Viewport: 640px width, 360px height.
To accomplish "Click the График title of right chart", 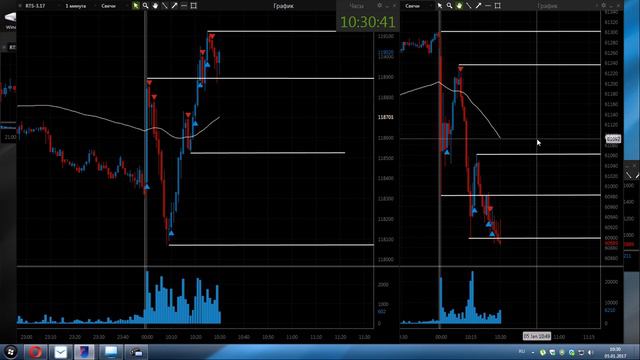I will tap(547, 6).
